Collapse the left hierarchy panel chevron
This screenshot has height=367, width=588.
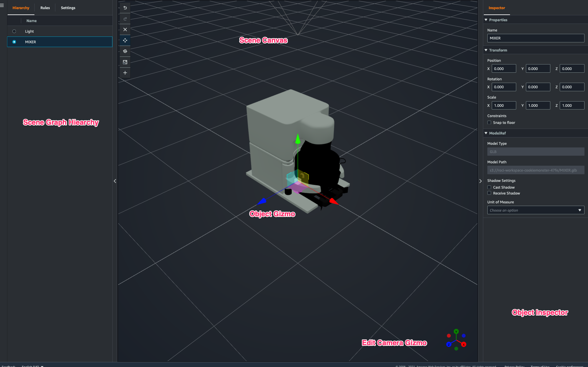click(115, 181)
